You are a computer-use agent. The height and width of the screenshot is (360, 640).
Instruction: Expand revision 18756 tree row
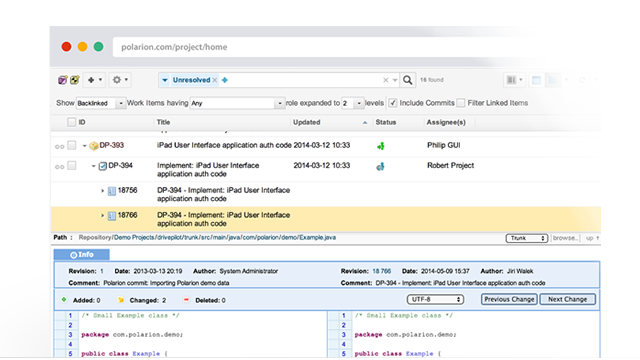coord(103,191)
